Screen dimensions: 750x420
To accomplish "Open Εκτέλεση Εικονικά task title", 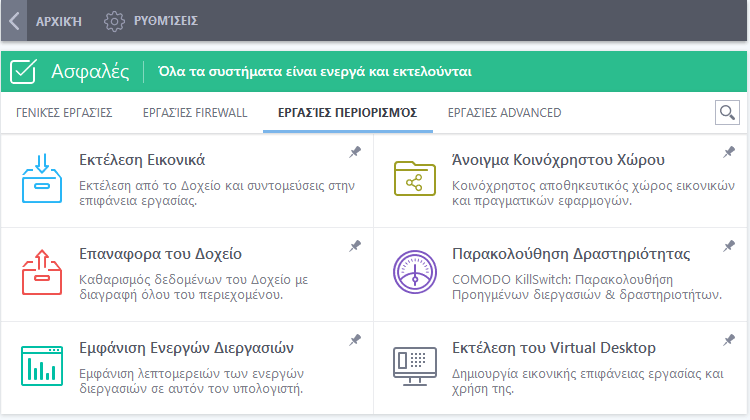I will point(142,160).
